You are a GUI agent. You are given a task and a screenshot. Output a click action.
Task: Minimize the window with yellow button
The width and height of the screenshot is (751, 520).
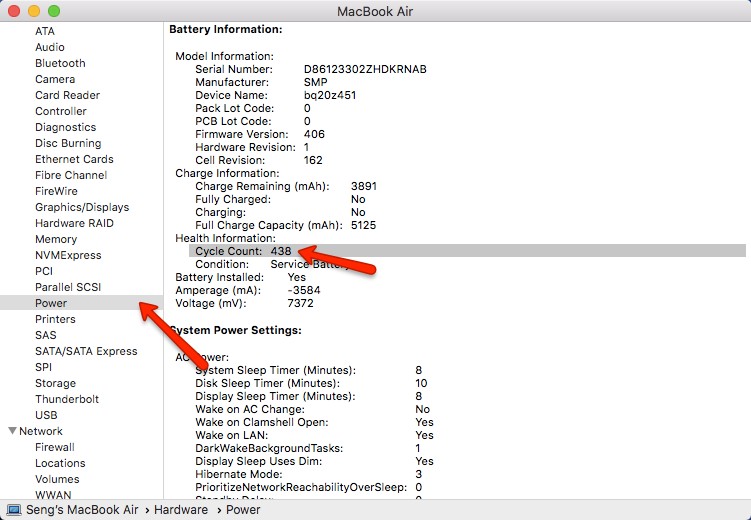pos(34,11)
